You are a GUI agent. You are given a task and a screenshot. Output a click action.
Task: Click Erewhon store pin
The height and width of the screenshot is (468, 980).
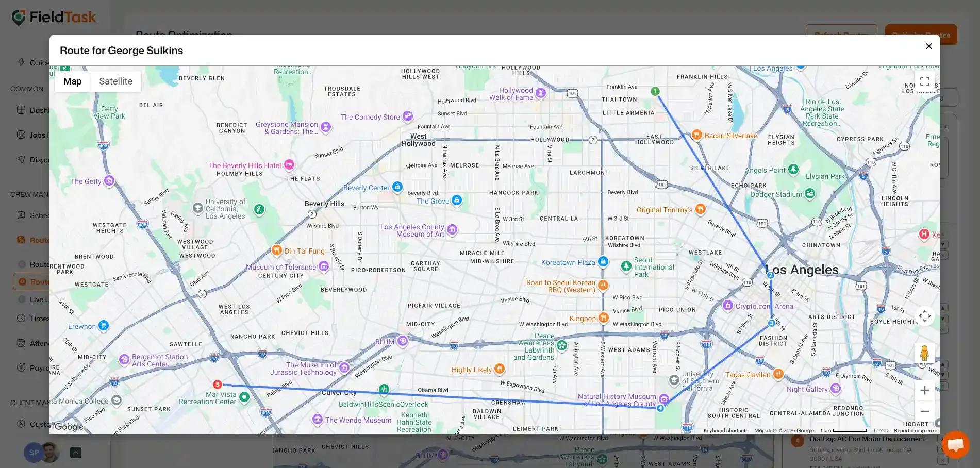point(103,326)
